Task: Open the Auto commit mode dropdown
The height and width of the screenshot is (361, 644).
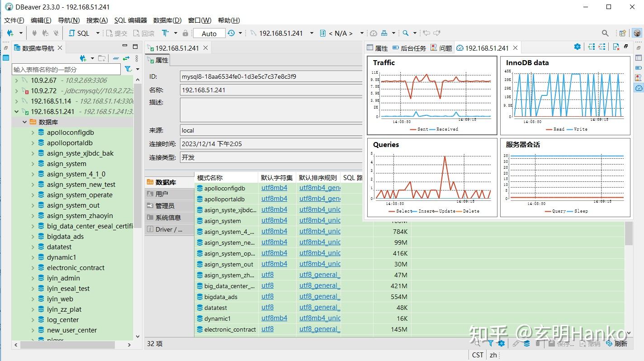Action: [209, 33]
